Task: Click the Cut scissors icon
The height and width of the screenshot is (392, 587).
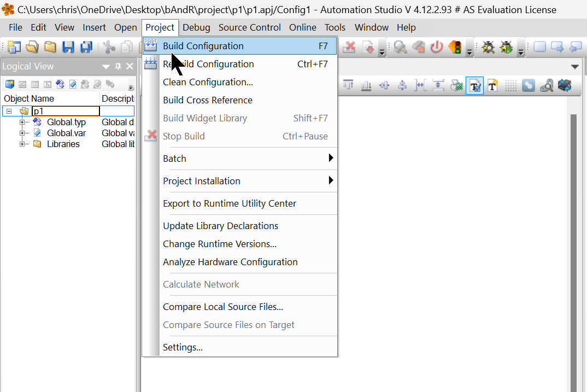Action: coord(109,47)
